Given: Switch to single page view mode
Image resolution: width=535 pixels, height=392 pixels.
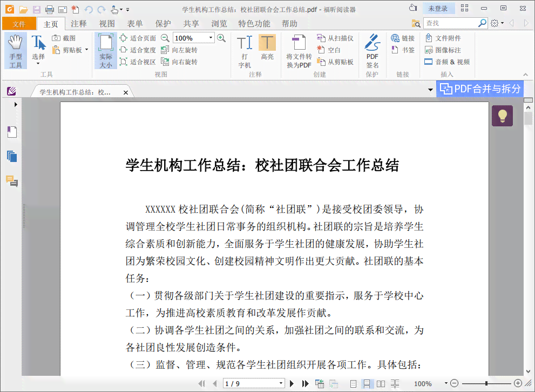Looking at the screenshot, I should click(x=354, y=384).
